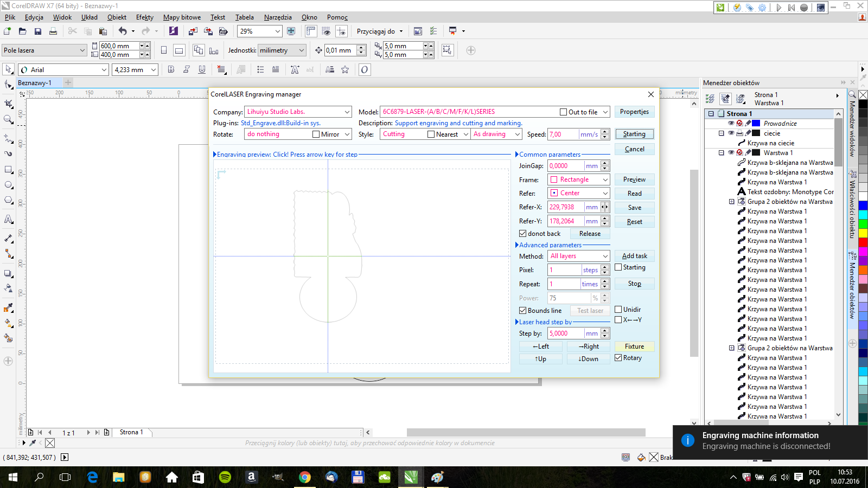Pick the blue swatch in the color palette

[x=863, y=206]
